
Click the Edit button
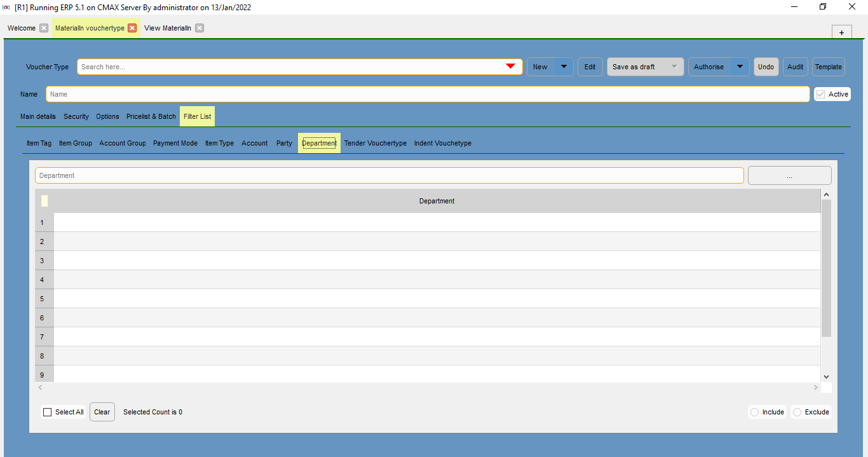[x=590, y=67]
